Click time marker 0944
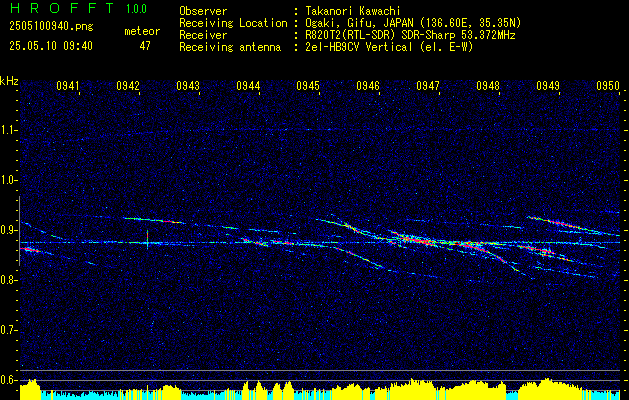Screen dimensions: 629x400 [248, 86]
